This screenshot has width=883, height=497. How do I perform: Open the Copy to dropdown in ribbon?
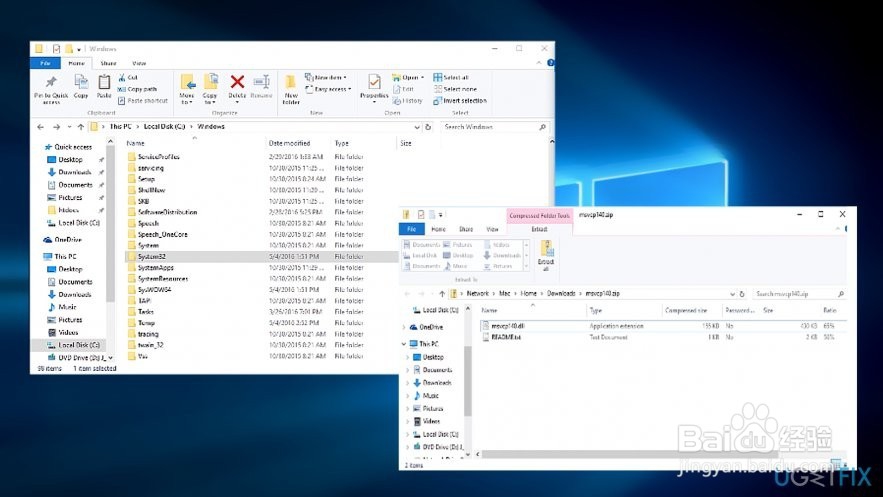[x=211, y=89]
